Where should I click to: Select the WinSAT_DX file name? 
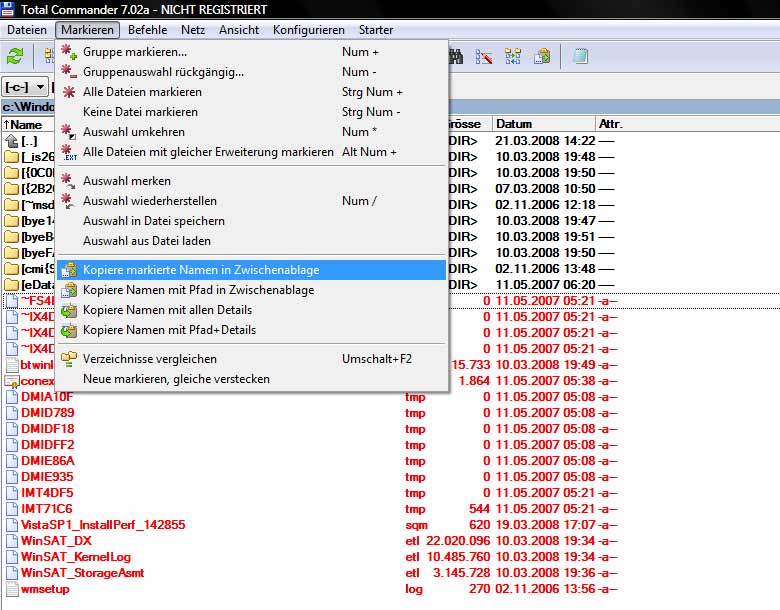pos(56,541)
